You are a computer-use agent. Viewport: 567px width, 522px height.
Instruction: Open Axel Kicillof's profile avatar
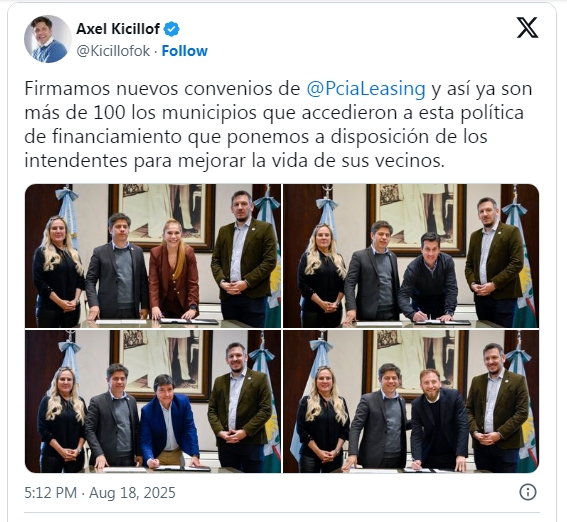click(x=48, y=39)
